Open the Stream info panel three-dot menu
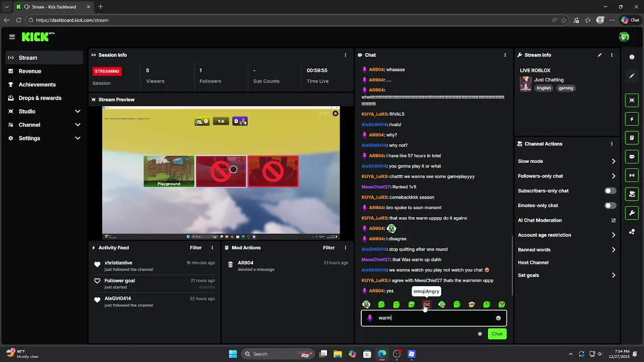Viewport: 644px width, 362px height. pos(612,55)
